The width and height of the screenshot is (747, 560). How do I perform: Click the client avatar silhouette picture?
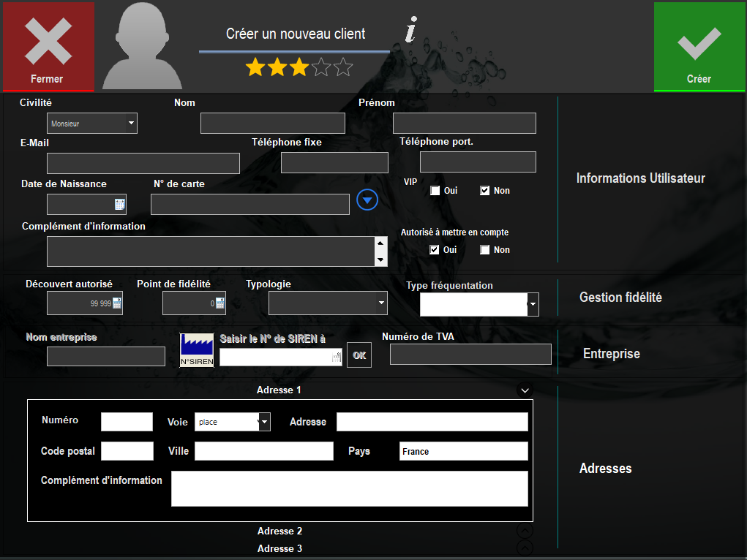click(x=142, y=46)
